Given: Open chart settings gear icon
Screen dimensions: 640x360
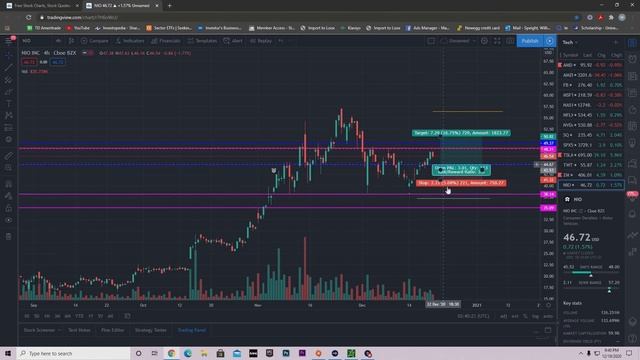Looking at the screenshot, I should tap(484, 41).
